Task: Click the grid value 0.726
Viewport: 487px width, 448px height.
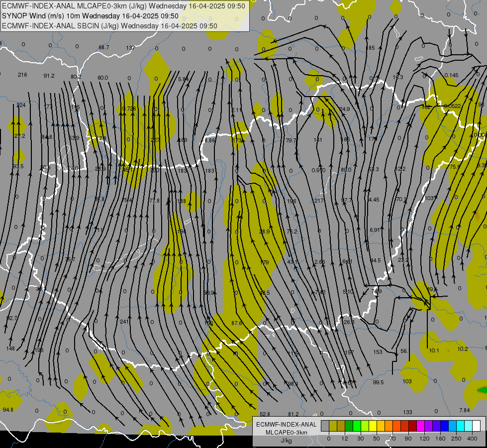Action: click(129, 109)
